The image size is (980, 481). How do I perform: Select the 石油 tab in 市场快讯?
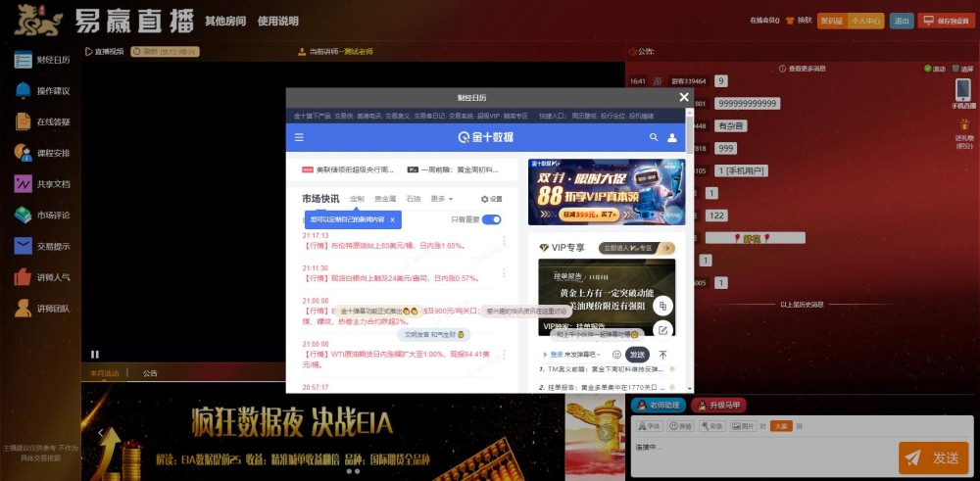click(414, 199)
